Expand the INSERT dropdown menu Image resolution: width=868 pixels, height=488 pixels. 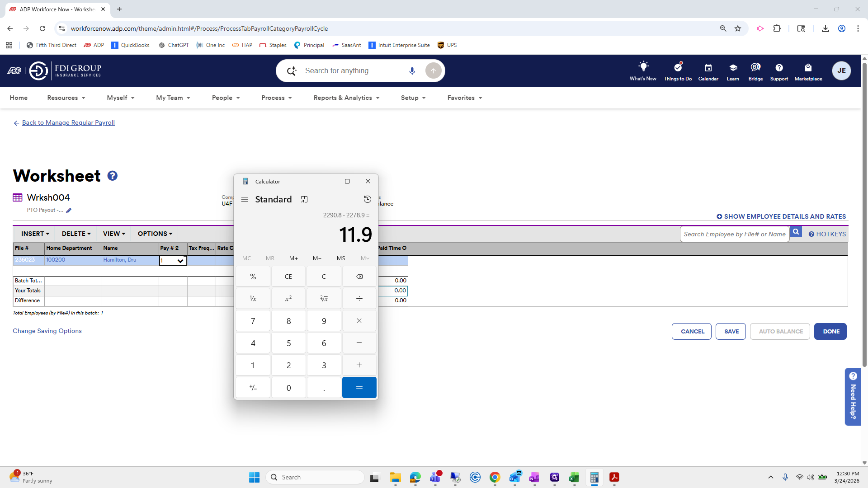pyautogui.click(x=35, y=234)
